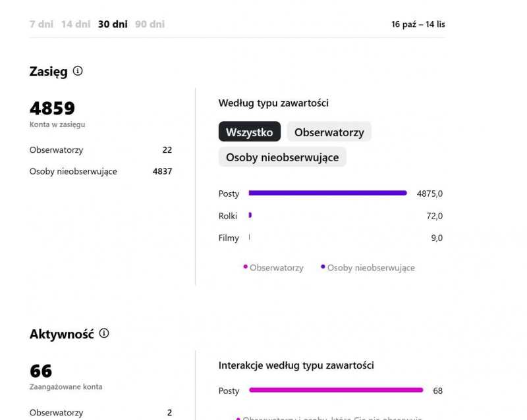This screenshot has width=527, height=420.
Task: Open the info icon beside Aktywność
Action: pos(104,334)
